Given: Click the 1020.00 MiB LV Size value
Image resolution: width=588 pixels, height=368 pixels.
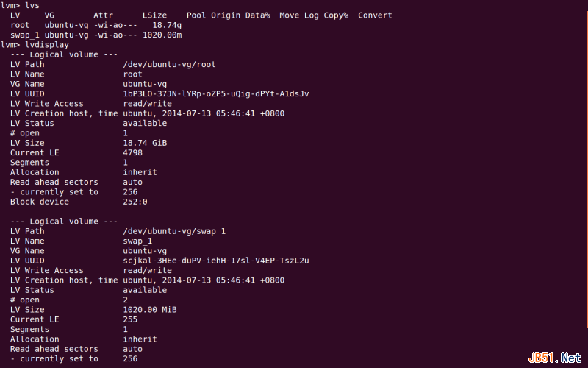Looking at the screenshot, I should (150, 310).
